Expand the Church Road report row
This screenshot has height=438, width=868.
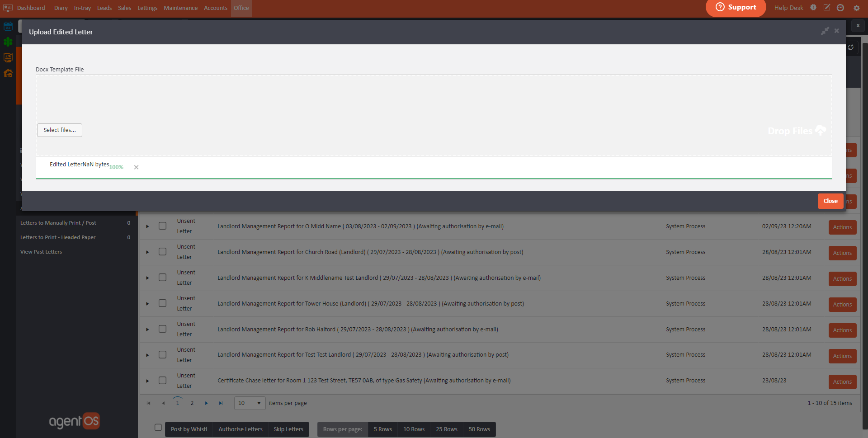tap(147, 252)
